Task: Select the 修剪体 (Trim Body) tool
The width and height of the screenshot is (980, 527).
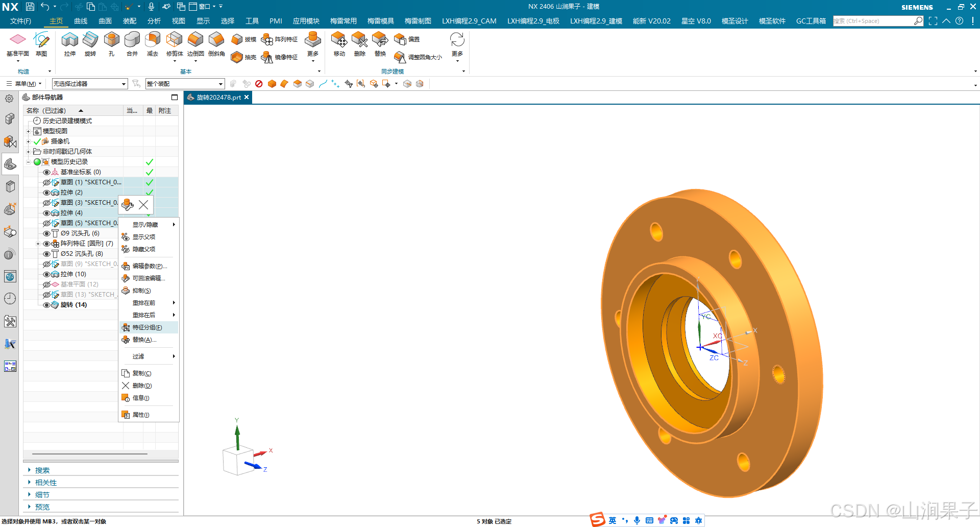Action: click(x=175, y=44)
